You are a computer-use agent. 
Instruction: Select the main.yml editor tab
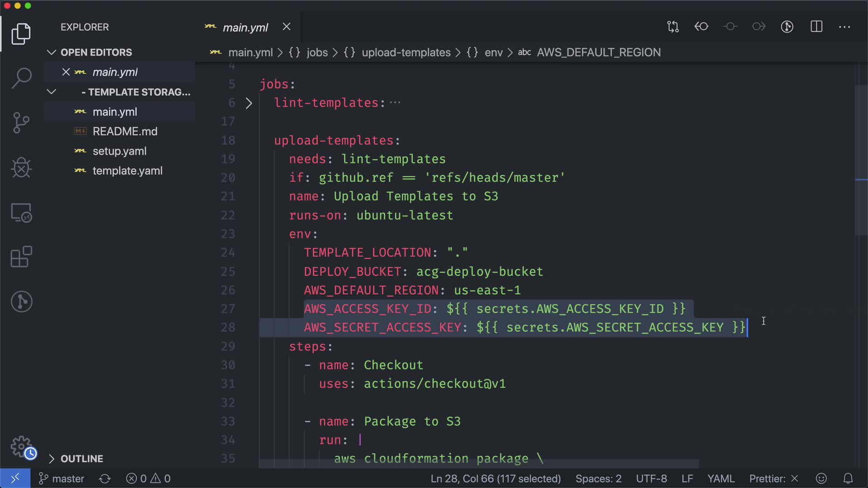245,28
